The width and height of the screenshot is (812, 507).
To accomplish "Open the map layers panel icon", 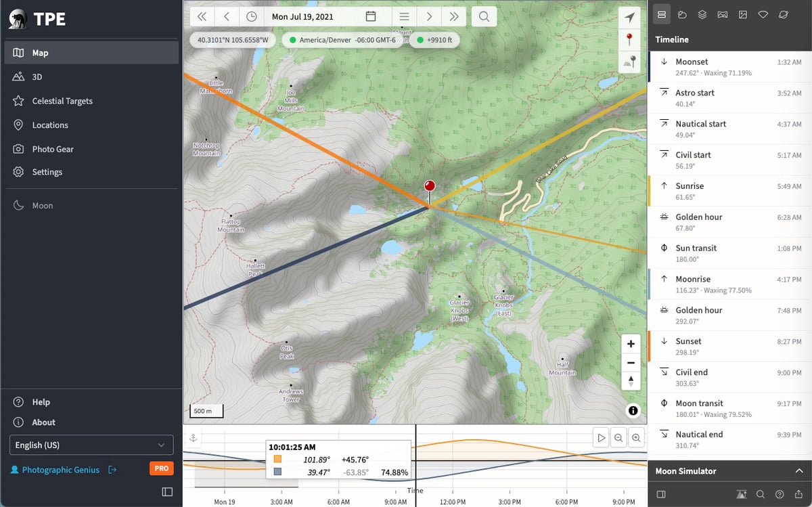I will (x=702, y=14).
